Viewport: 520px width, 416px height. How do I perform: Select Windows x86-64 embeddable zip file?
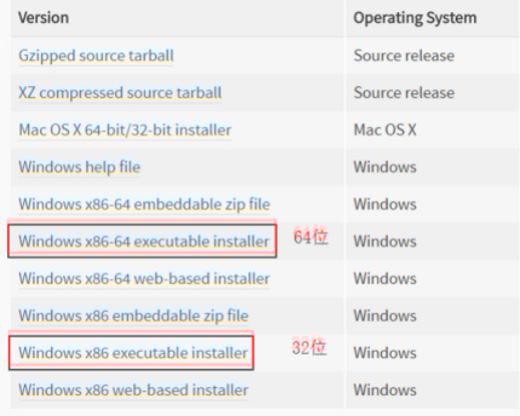coord(144,204)
